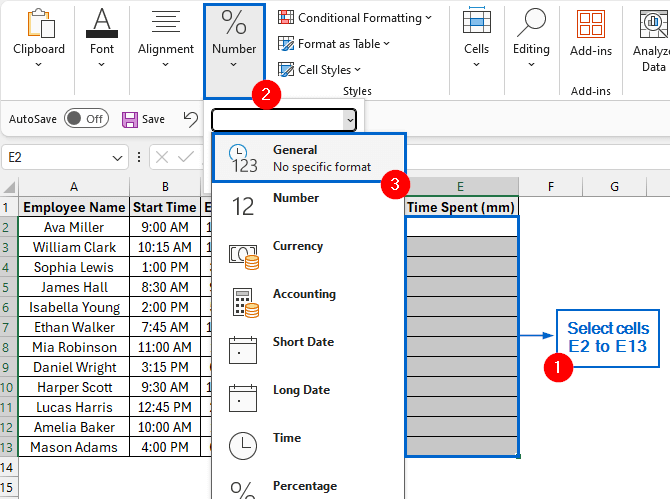The height and width of the screenshot is (499, 670).
Task: Open the Font group
Action: coord(102,38)
